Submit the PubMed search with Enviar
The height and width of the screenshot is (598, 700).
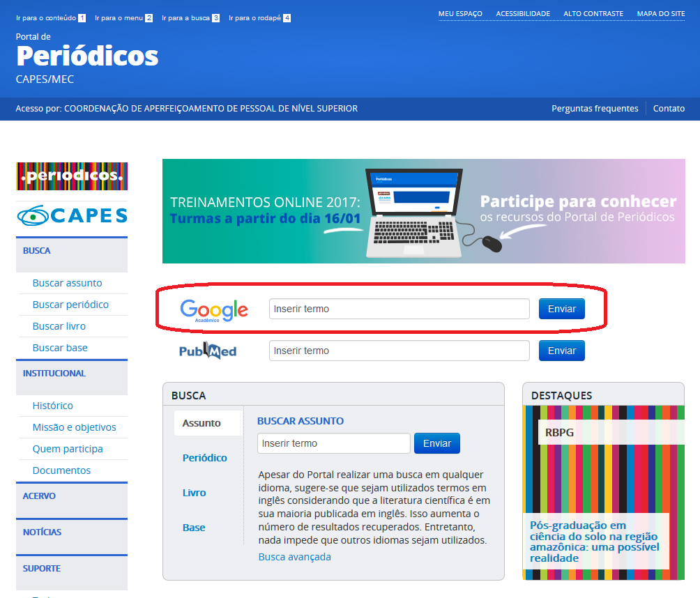(x=562, y=351)
